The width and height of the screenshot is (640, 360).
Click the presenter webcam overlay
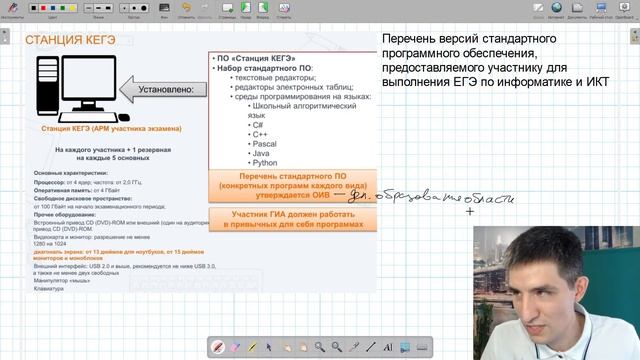[557, 293]
